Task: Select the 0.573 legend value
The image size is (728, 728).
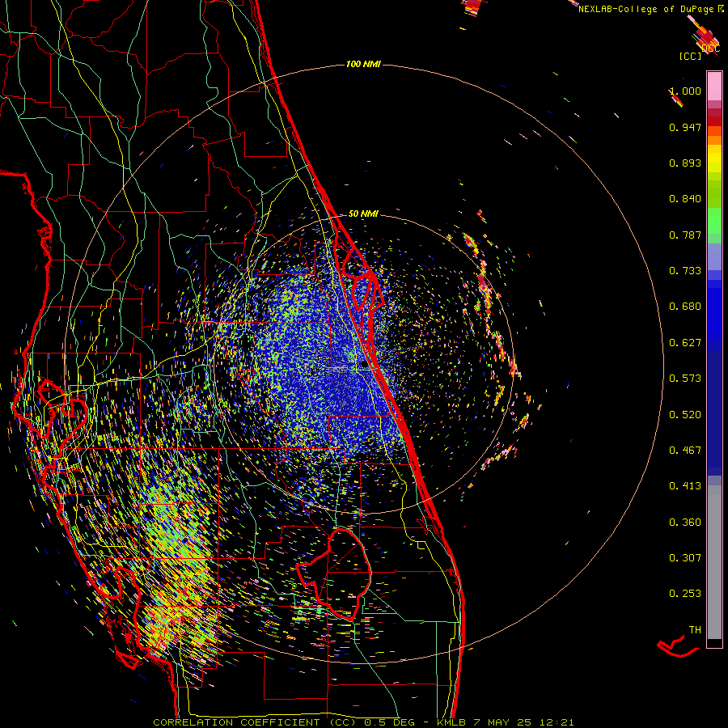Action: 685,379
